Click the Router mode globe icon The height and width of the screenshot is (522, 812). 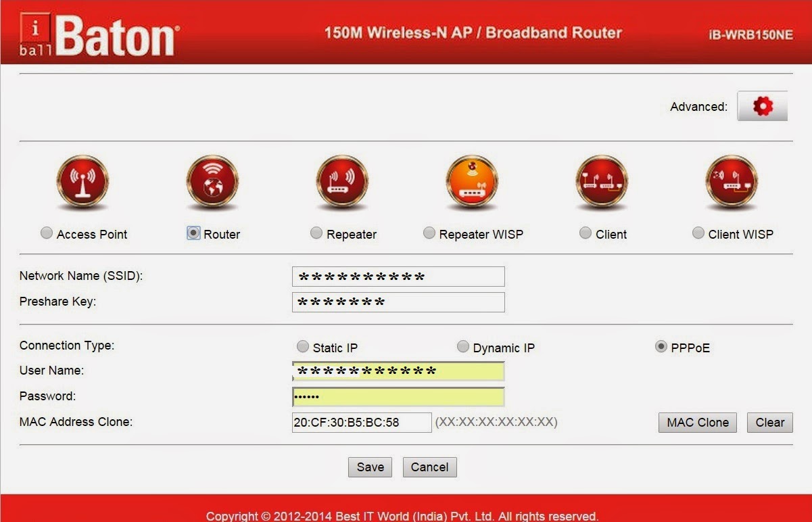tap(212, 182)
